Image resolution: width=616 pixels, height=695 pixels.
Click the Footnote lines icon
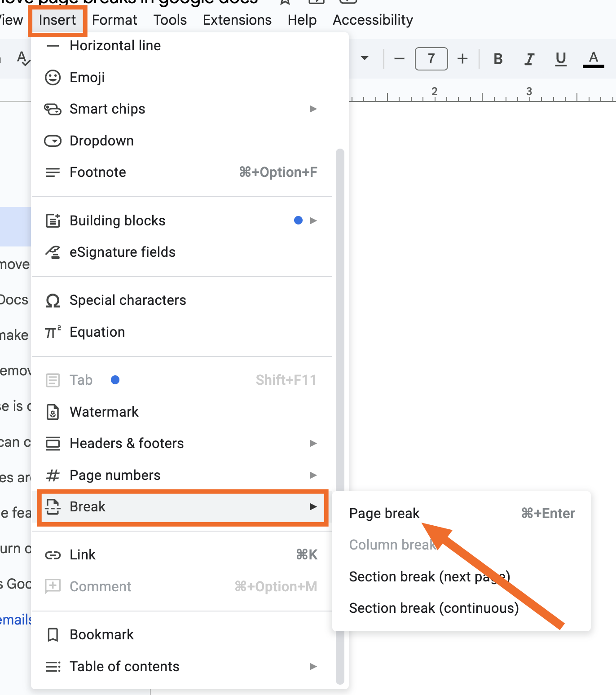pyautogui.click(x=53, y=172)
